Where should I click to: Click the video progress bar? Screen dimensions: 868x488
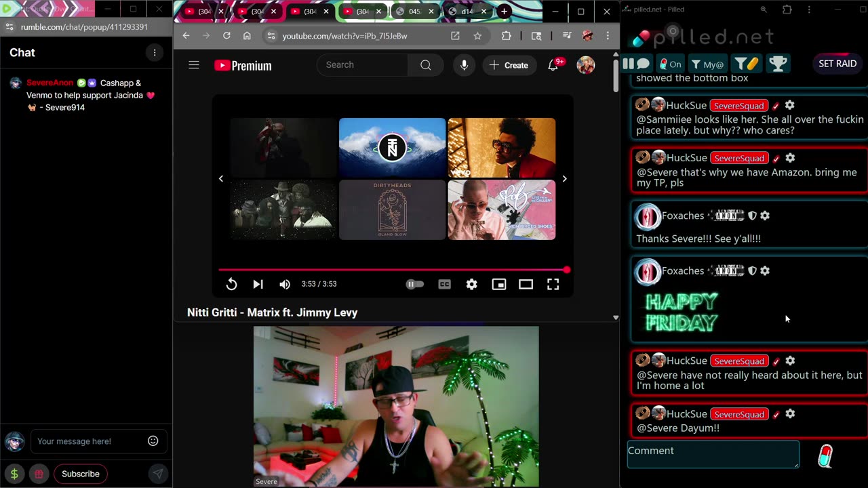(x=392, y=270)
